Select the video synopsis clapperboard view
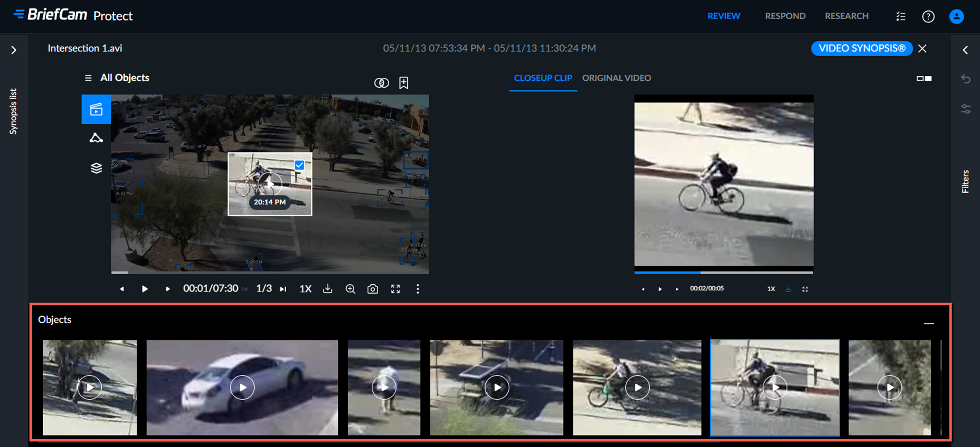 [96, 109]
